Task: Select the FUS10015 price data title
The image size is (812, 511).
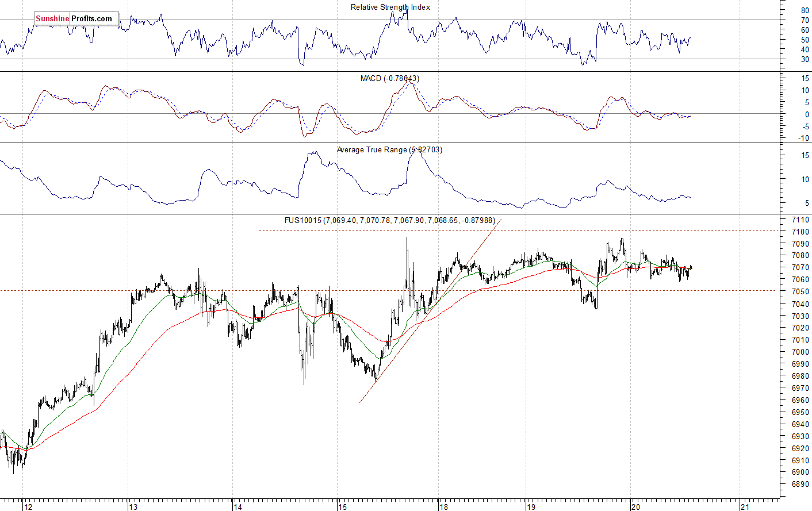Action: 389,221
